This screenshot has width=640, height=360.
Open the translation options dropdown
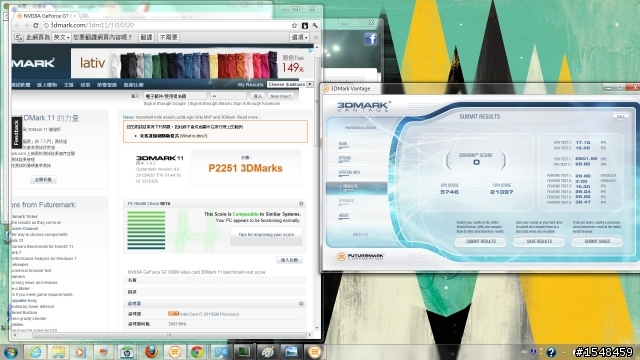299,37
